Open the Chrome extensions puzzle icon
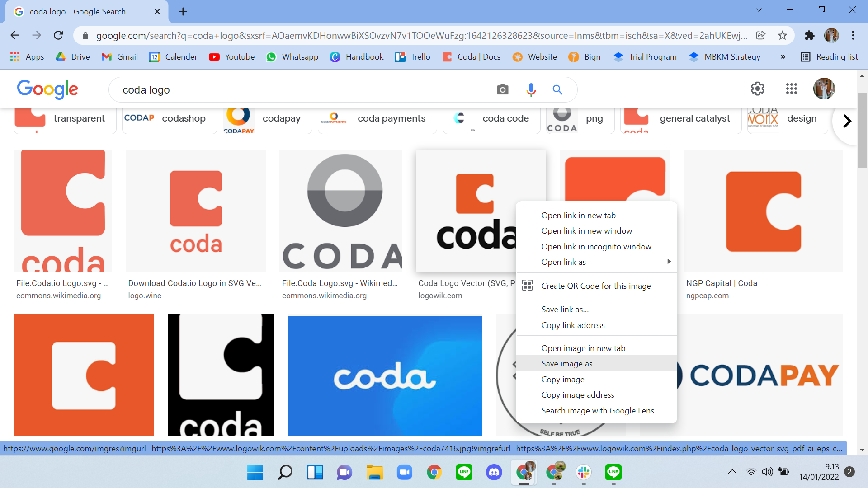The image size is (868, 488). 810,35
